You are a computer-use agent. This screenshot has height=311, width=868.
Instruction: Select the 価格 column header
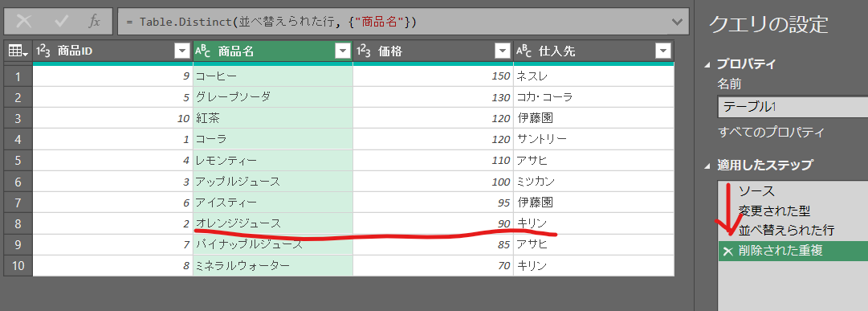coord(433,51)
